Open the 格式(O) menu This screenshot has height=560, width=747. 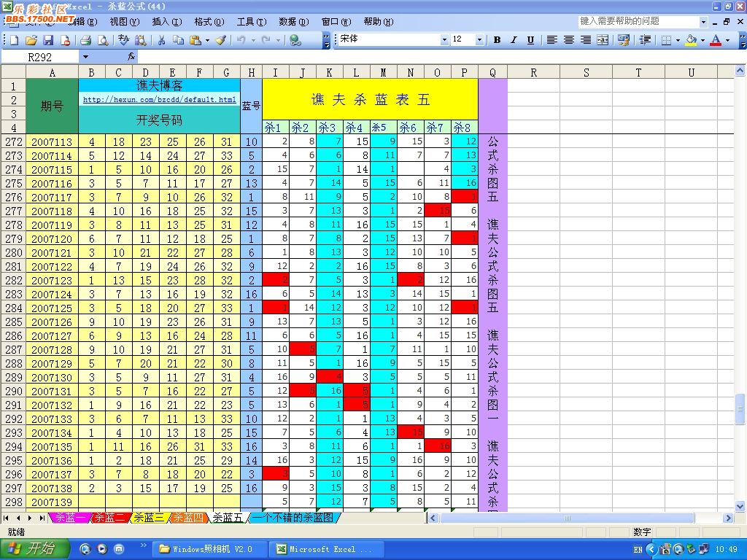pyautogui.click(x=209, y=21)
